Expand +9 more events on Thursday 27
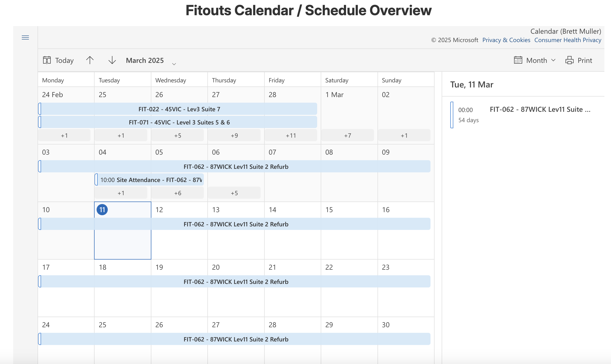 [x=234, y=135]
